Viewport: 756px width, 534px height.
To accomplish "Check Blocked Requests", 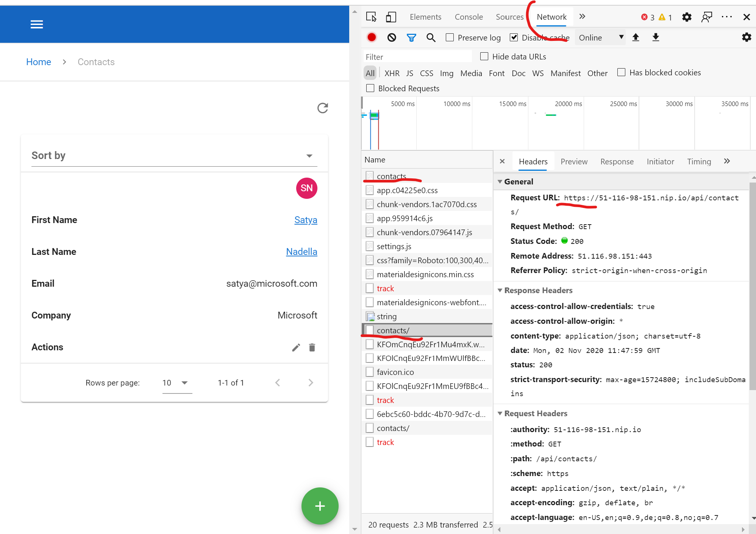I will 370,88.
